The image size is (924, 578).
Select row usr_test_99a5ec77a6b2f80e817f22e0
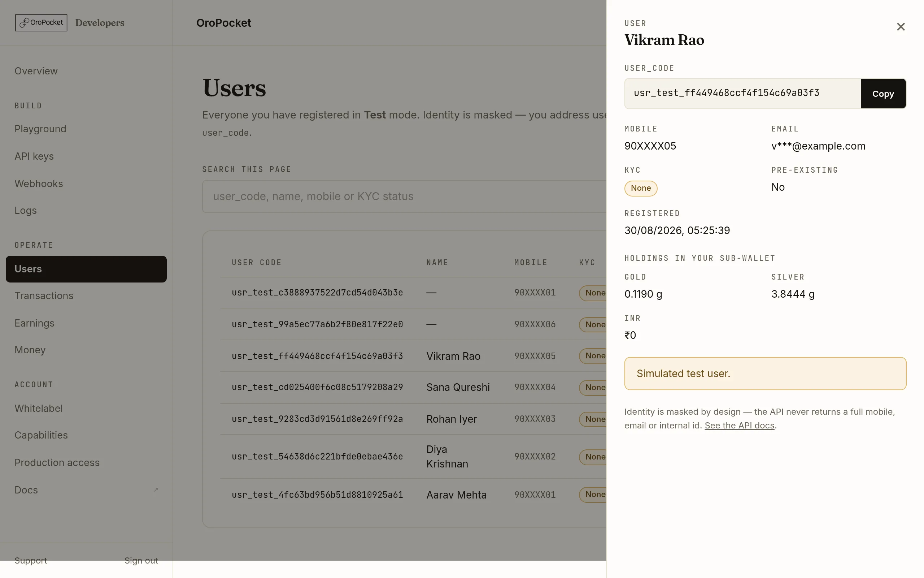(x=413, y=324)
